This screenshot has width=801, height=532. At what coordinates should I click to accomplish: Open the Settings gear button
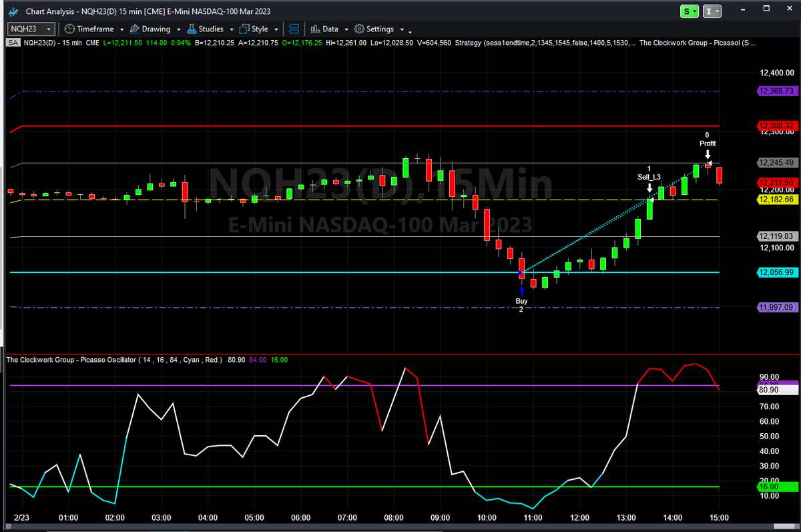pos(374,29)
